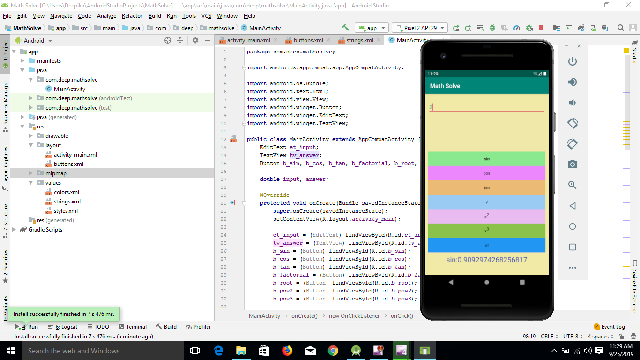Click the emulator sidebar Back triangle icon
The image size is (640, 360).
click(x=572, y=205)
